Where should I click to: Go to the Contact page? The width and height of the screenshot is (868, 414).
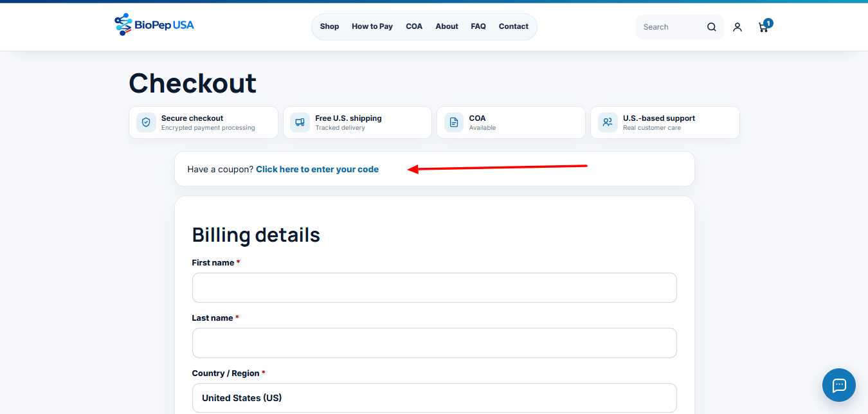pyautogui.click(x=514, y=26)
